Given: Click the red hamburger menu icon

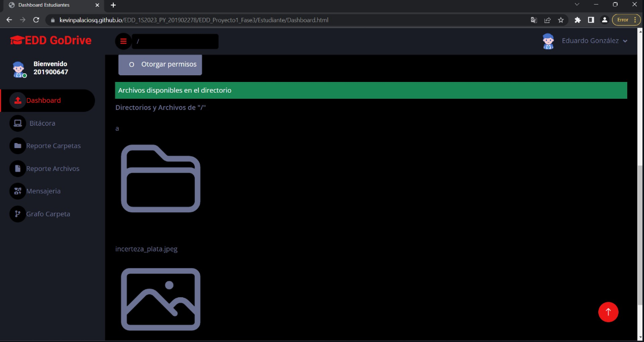Looking at the screenshot, I should [123, 41].
